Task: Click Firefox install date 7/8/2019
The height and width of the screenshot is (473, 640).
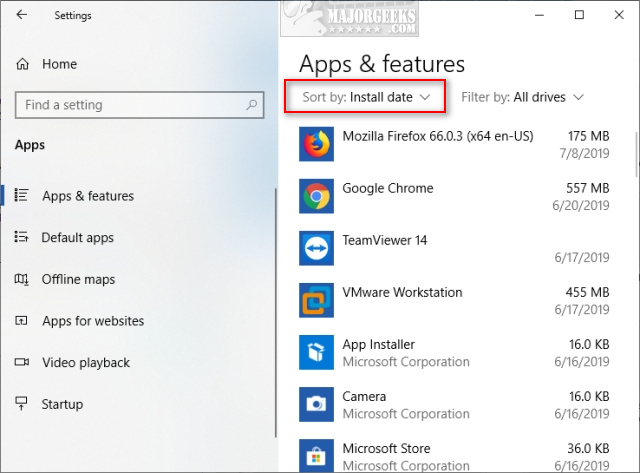Action: 584,153
